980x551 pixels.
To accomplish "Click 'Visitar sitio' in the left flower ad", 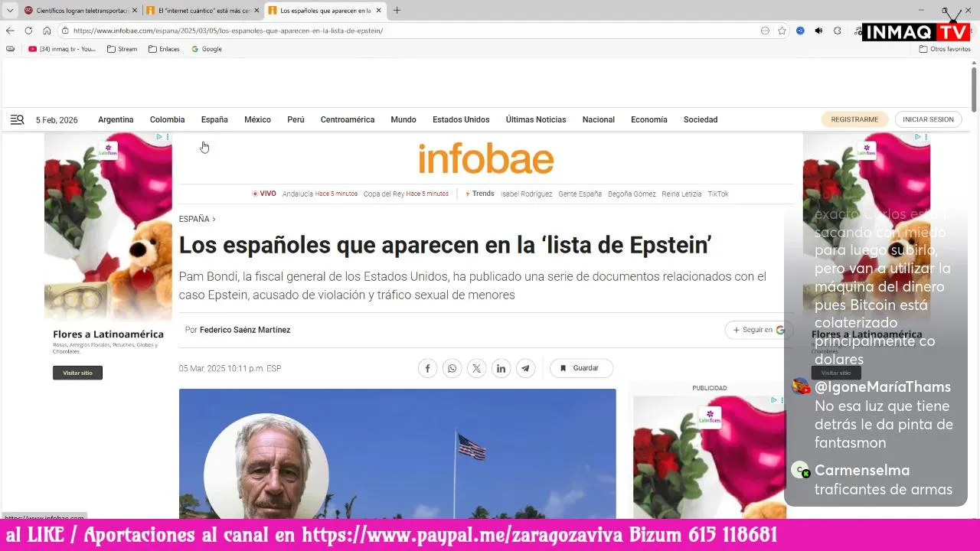I will click(x=77, y=373).
